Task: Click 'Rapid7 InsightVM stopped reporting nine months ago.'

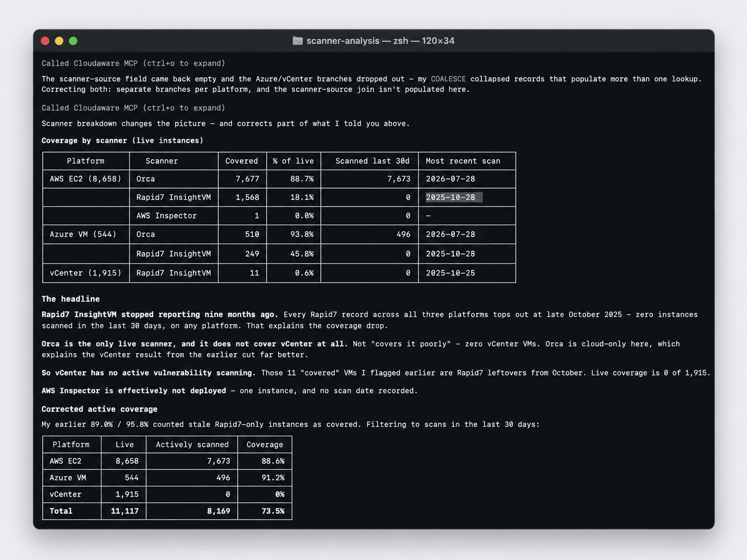Action: point(160,315)
